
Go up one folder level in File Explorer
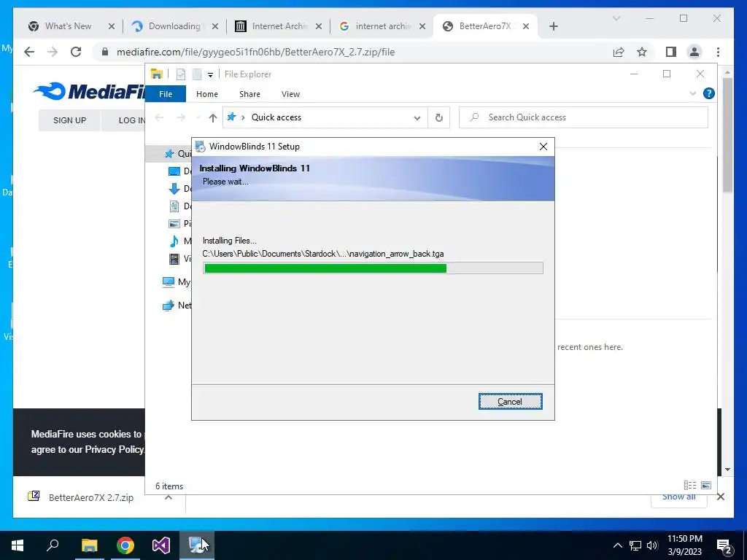[213, 117]
